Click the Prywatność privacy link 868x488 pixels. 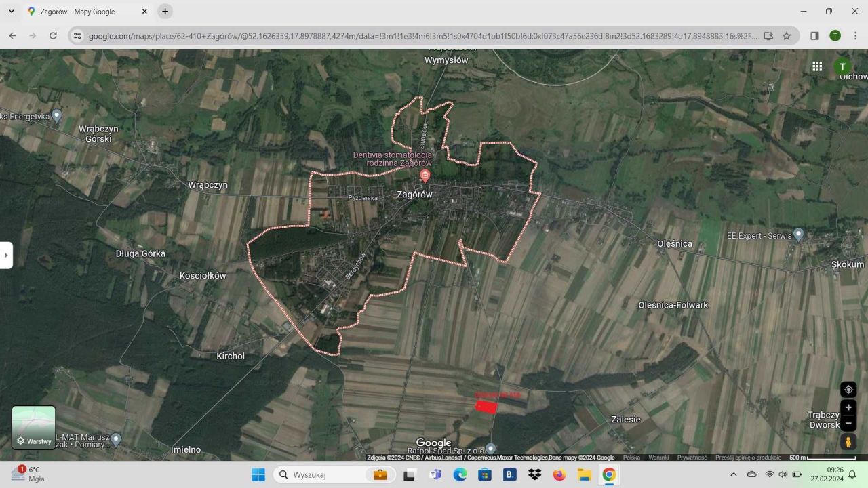[x=692, y=457]
